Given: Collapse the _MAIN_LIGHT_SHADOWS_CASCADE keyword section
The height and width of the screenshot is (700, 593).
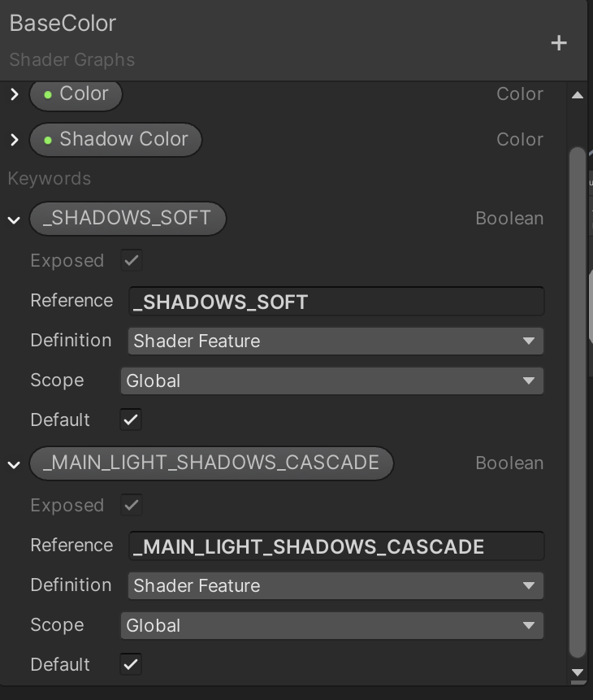Looking at the screenshot, I should tap(14, 464).
